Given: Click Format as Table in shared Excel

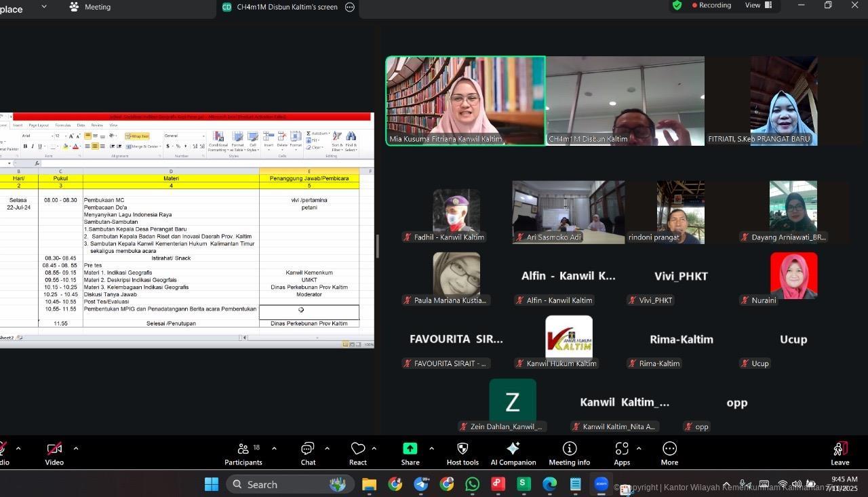Looking at the screenshot, I should [237, 141].
